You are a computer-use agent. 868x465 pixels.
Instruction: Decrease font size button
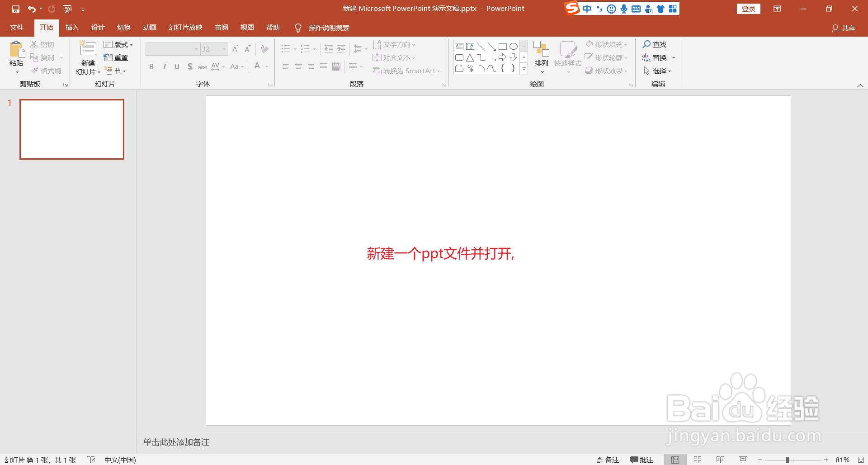(247, 49)
